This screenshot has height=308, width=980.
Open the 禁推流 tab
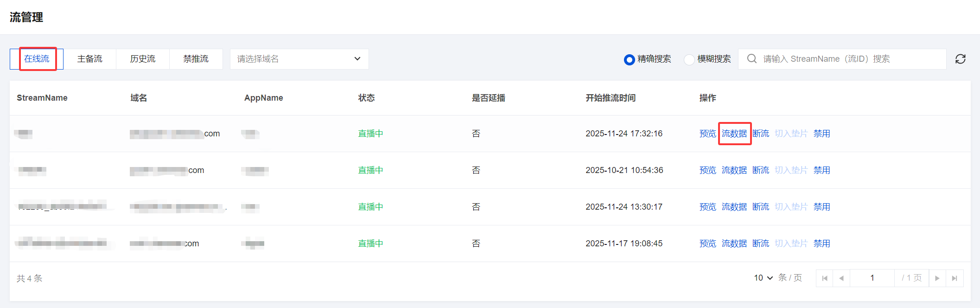(x=196, y=59)
